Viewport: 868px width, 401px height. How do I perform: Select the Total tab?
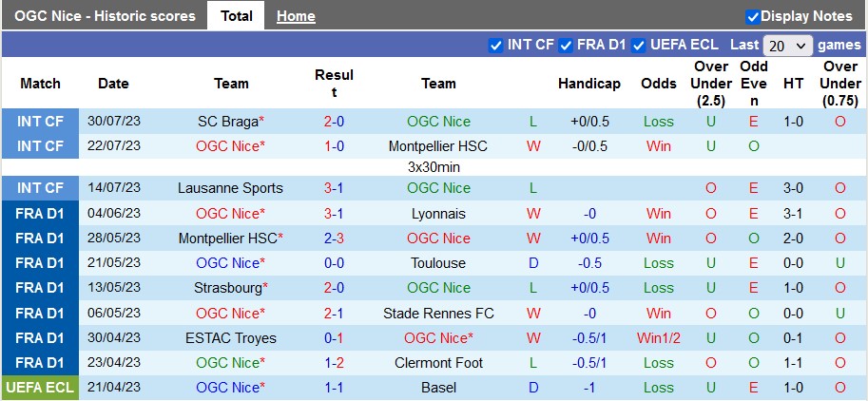click(x=236, y=16)
